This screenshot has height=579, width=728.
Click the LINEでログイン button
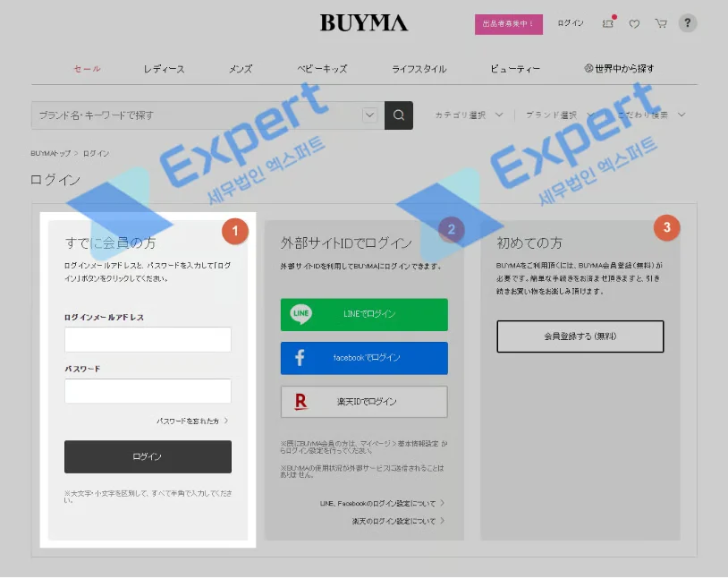pos(364,315)
